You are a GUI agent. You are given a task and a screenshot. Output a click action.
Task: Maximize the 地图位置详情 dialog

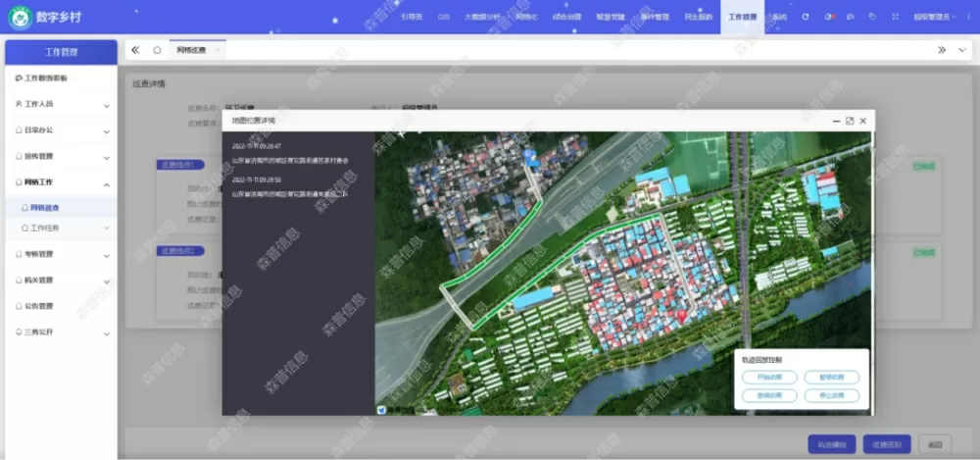click(850, 121)
